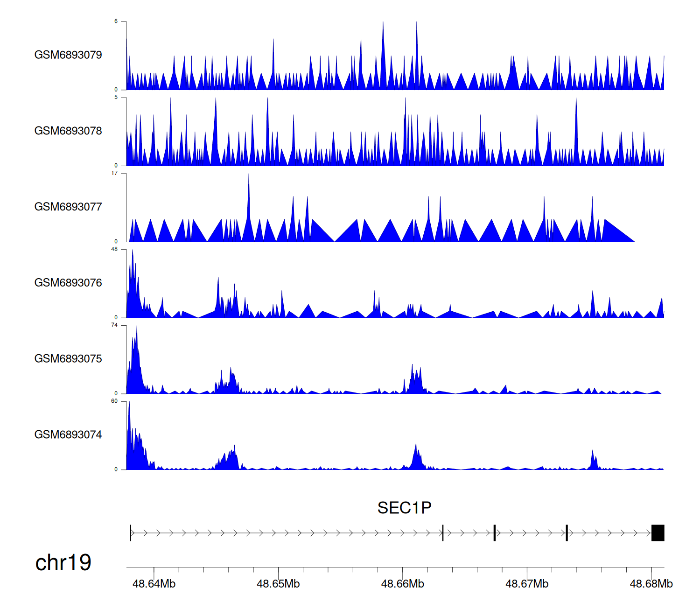This screenshot has width=700, height=616.
Task: Click the GSM6893079 track label
Action: 68,55
